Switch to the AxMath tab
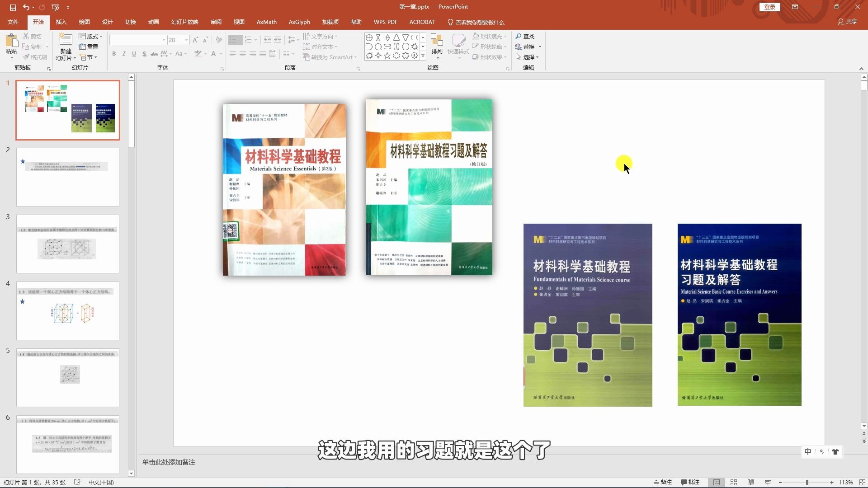 (x=266, y=22)
